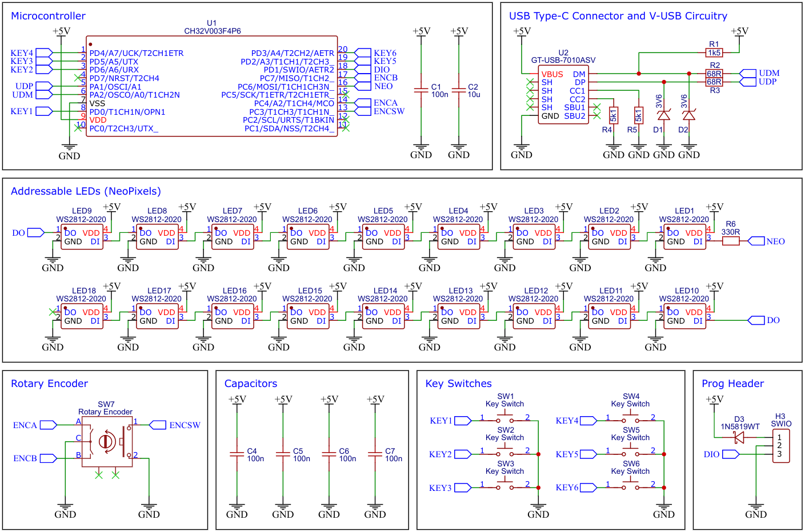Select Zener diode D1 3V6

pyautogui.click(x=664, y=115)
